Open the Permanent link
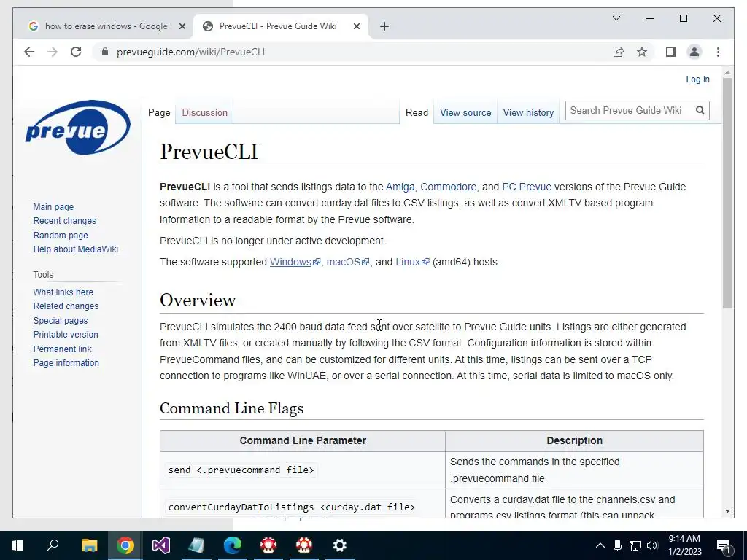This screenshot has width=747, height=560. pos(62,349)
